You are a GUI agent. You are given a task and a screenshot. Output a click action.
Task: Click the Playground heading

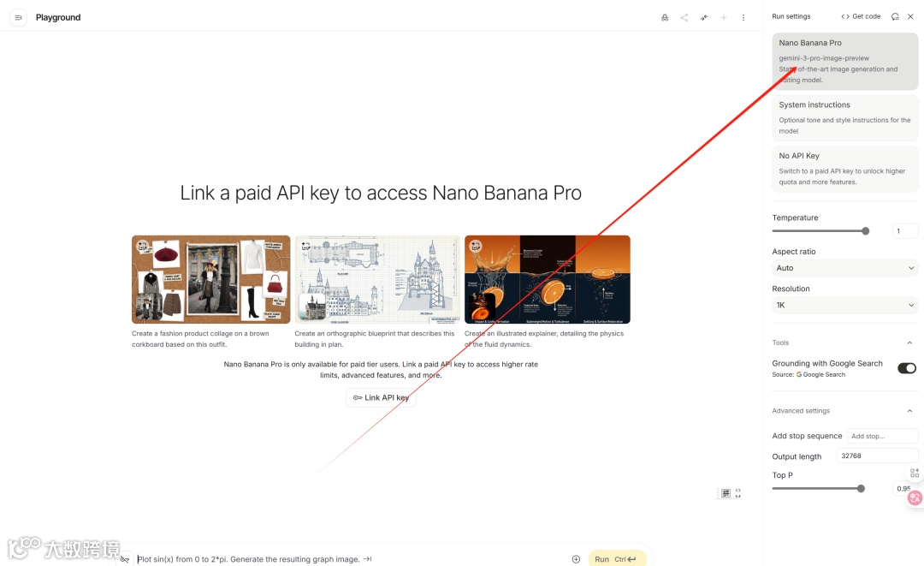click(x=58, y=18)
